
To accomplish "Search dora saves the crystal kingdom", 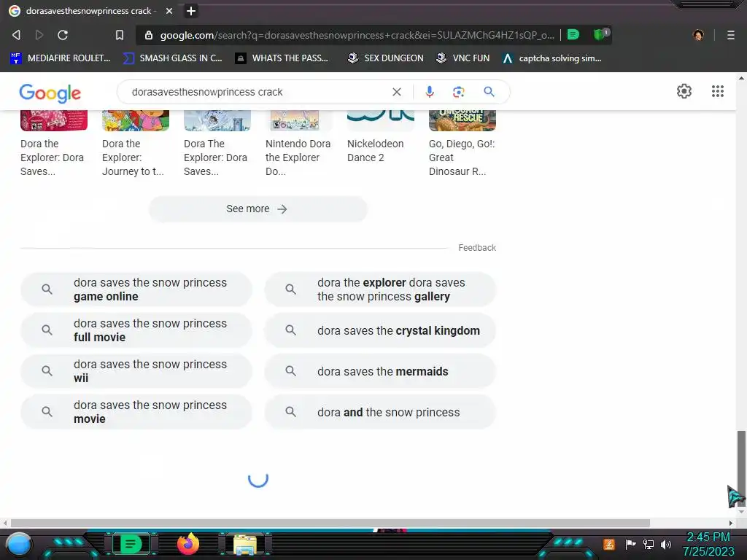I will (380, 330).
